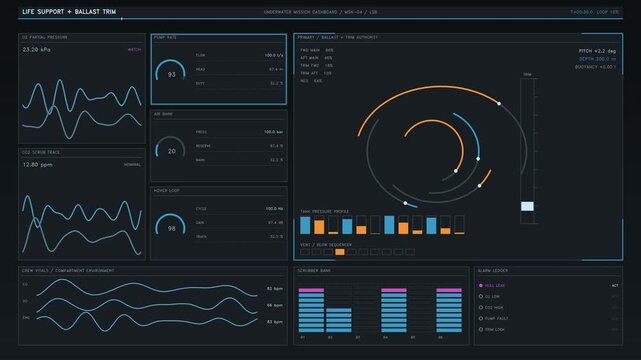The image size is (641, 360).
Task: Click the T+00:30.0 loop timer readout
Action: click(x=595, y=12)
